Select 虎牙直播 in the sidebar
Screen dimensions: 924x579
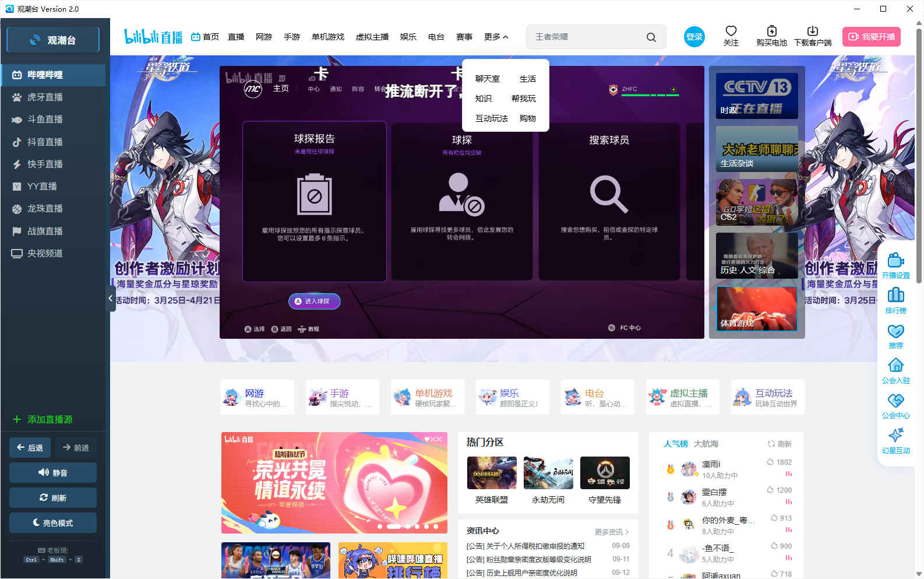[x=45, y=97]
